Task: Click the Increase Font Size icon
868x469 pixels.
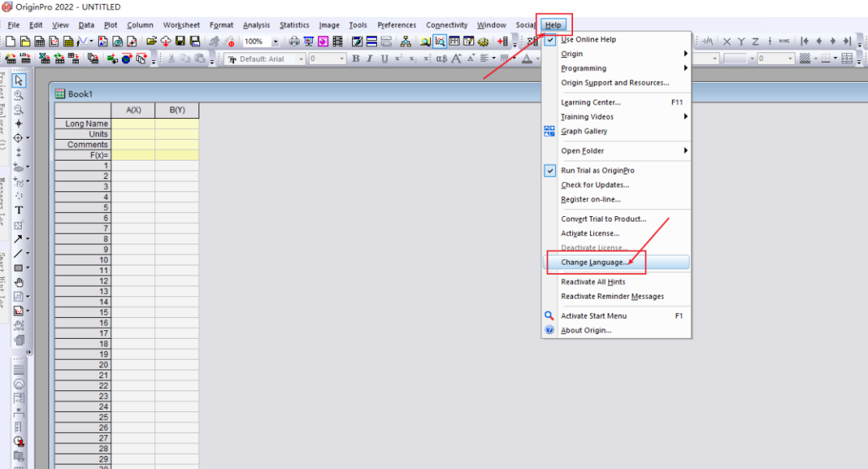Action: click(x=457, y=59)
